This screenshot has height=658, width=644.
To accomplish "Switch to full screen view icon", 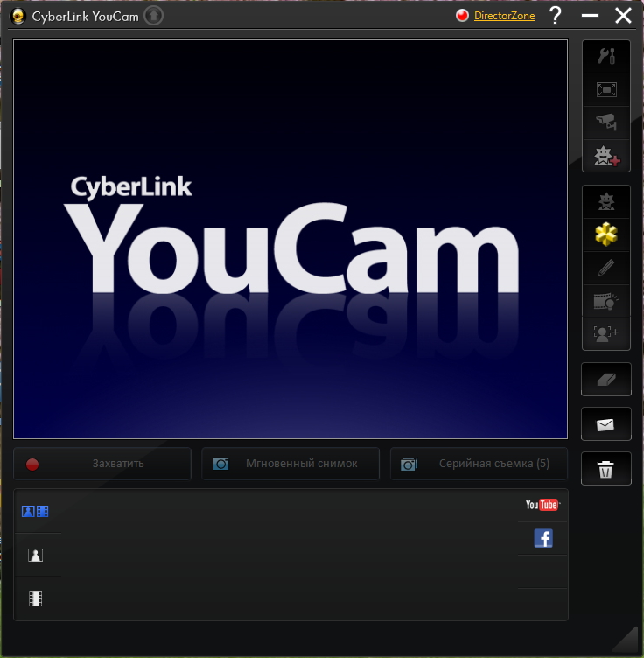I will (x=606, y=89).
